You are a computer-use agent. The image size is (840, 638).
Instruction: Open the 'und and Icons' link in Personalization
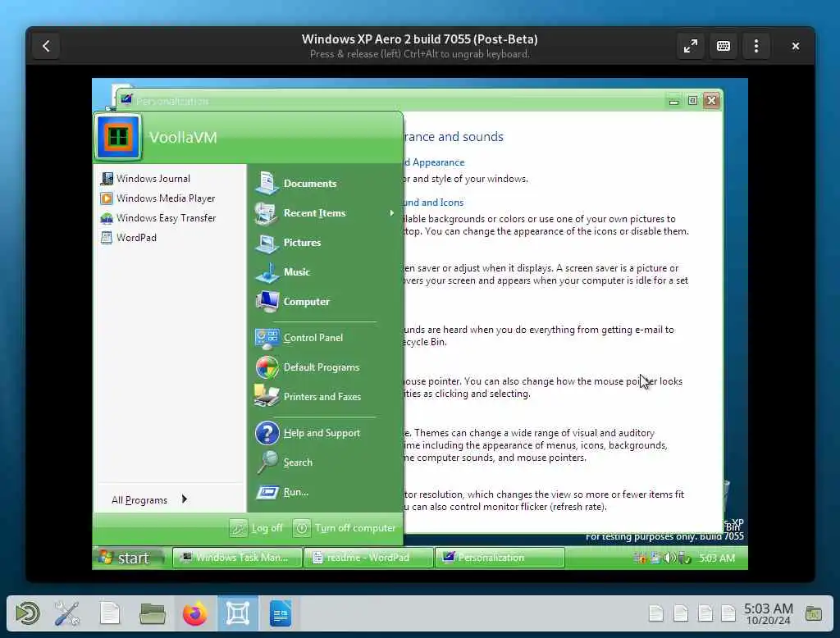[x=433, y=203]
